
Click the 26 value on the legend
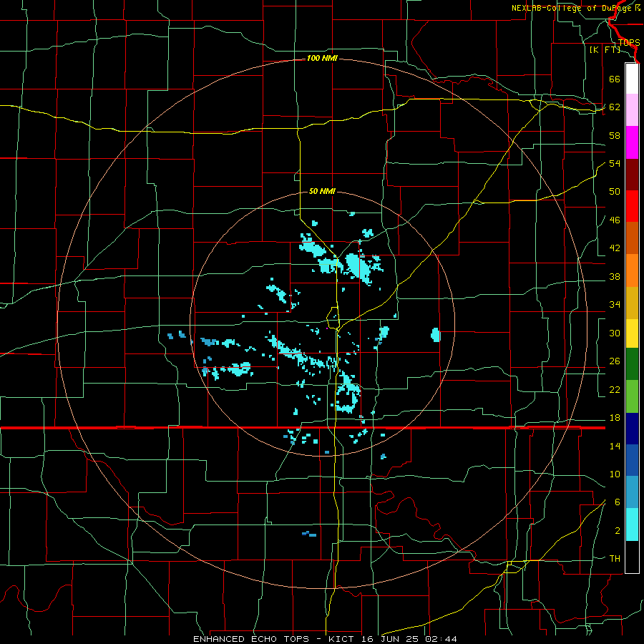[615, 361]
